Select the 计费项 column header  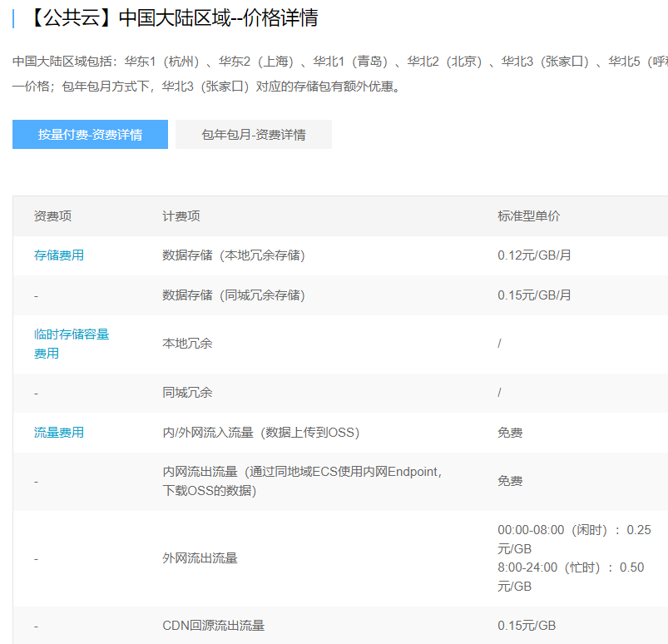point(181,216)
